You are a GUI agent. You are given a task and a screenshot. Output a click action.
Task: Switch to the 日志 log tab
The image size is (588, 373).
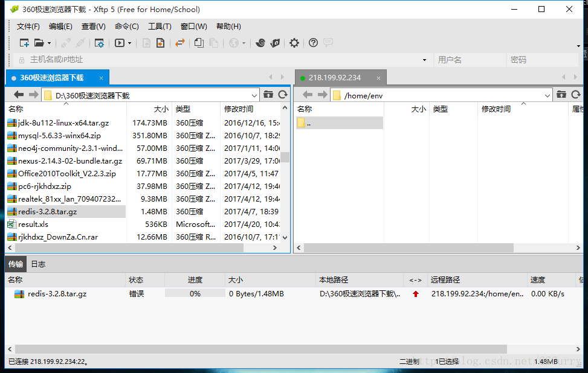pos(38,264)
